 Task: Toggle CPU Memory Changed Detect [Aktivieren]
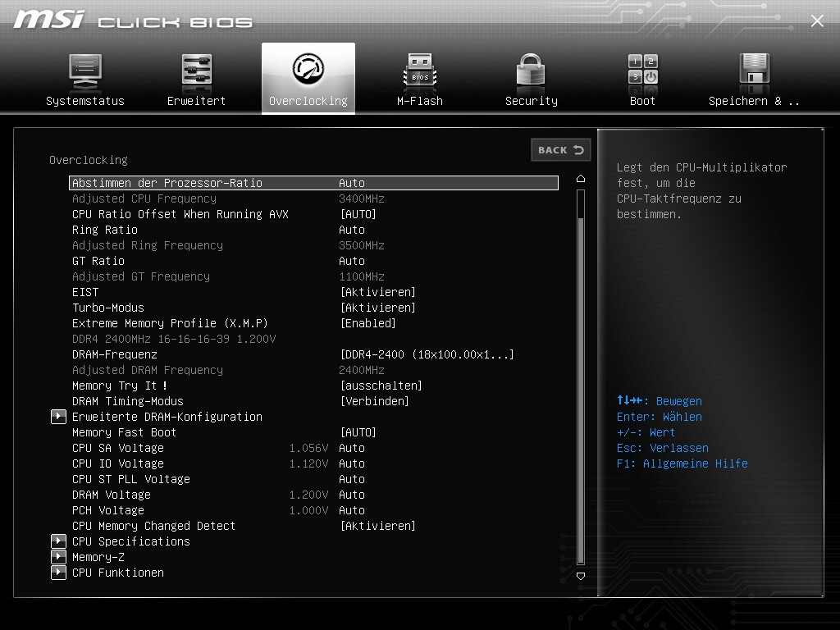click(377, 526)
